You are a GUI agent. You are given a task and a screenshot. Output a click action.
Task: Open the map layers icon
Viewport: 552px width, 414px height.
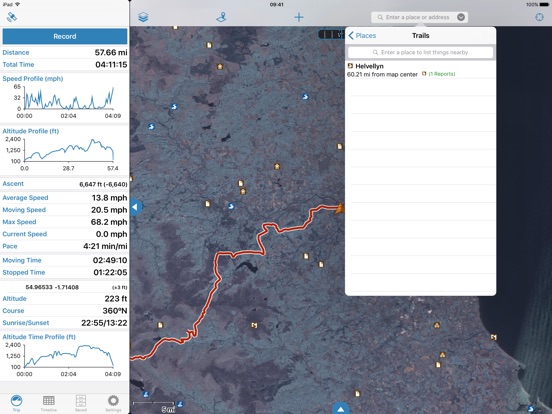click(x=143, y=17)
